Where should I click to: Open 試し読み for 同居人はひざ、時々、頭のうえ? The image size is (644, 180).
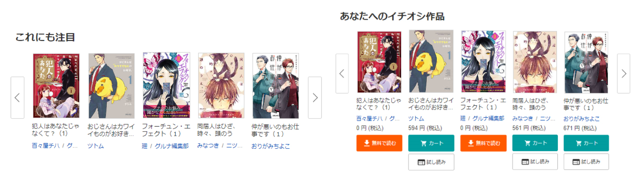point(535,161)
